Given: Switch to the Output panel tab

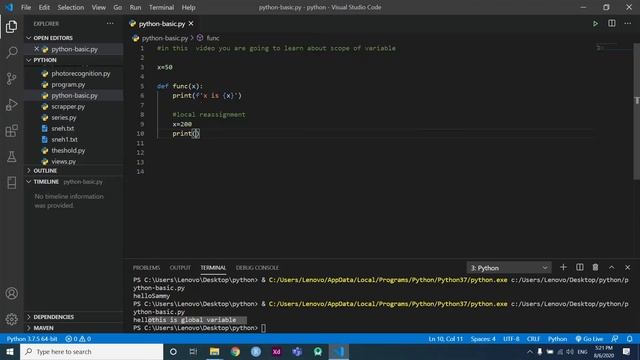Looking at the screenshot, I should coord(180,268).
